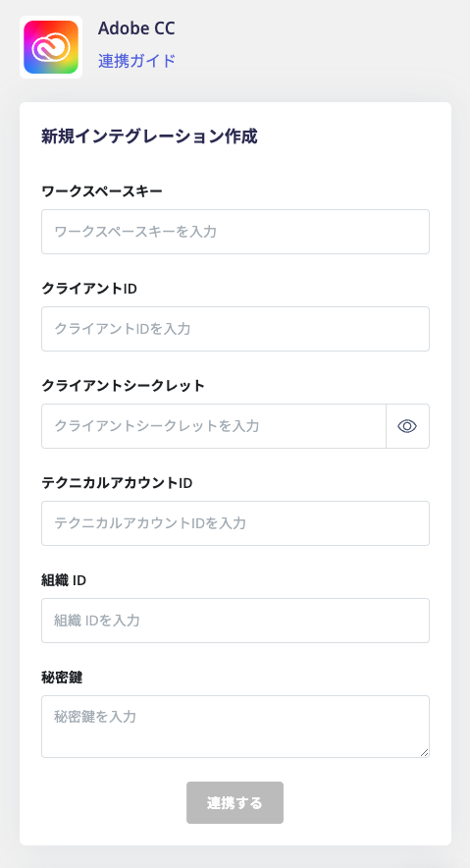Click the Adobe Creative Cloud logo icon

click(x=51, y=47)
